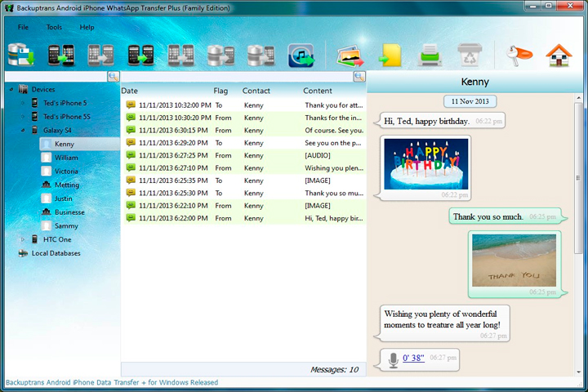The height and width of the screenshot is (392, 588).
Task: Click the second database restore icon
Action: pyautogui.click(x=261, y=56)
